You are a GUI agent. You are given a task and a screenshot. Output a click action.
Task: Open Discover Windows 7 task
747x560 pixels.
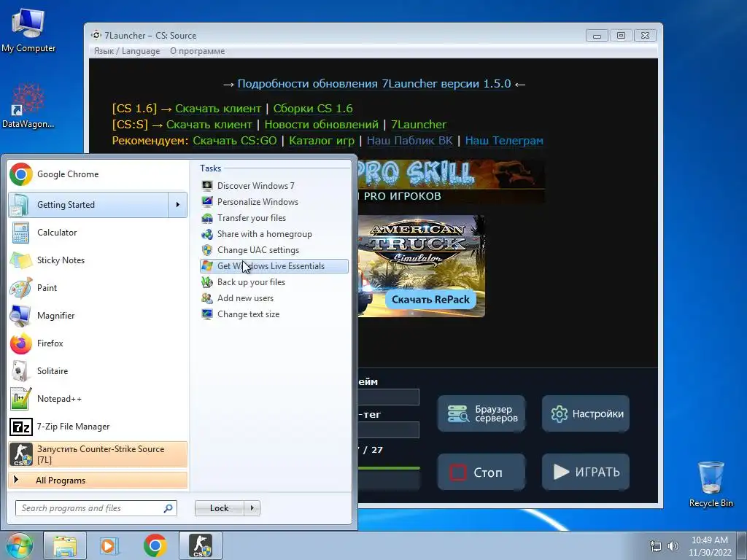[x=274, y=186]
